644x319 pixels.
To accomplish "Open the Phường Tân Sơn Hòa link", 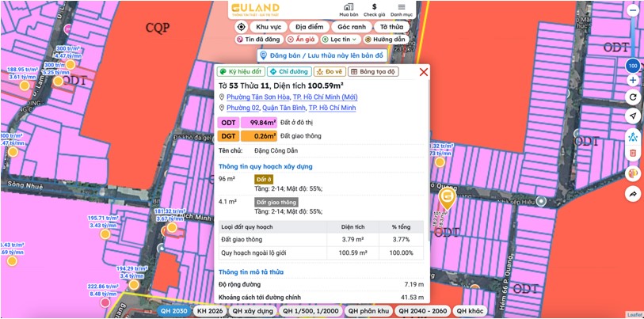I will tap(258, 97).
